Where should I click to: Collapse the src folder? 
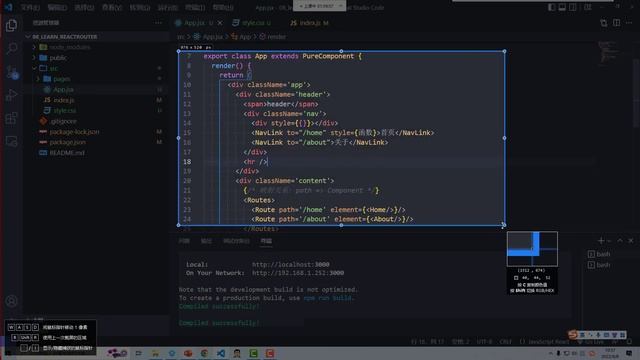pyautogui.click(x=34, y=69)
